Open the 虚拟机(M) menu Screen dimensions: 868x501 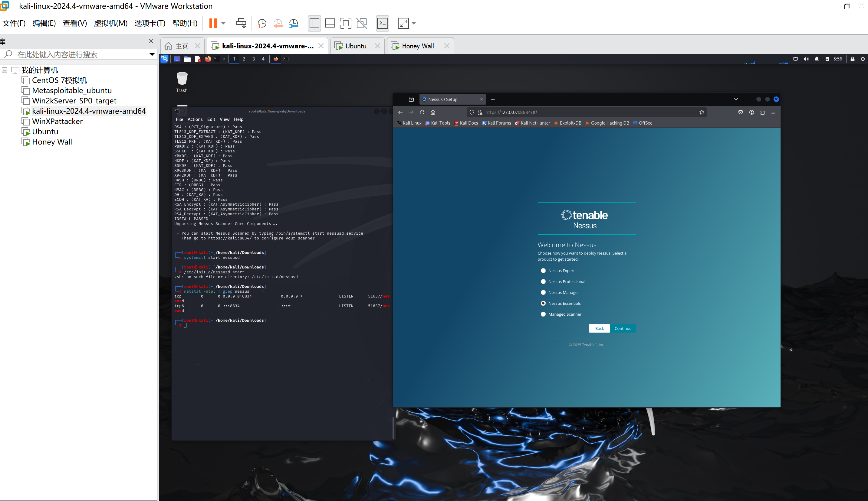(110, 23)
